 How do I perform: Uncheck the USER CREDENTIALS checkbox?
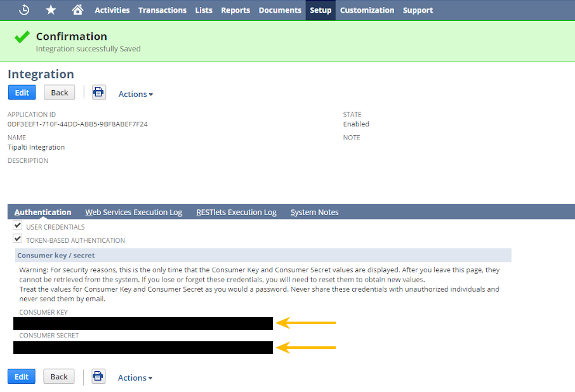click(x=18, y=225)
